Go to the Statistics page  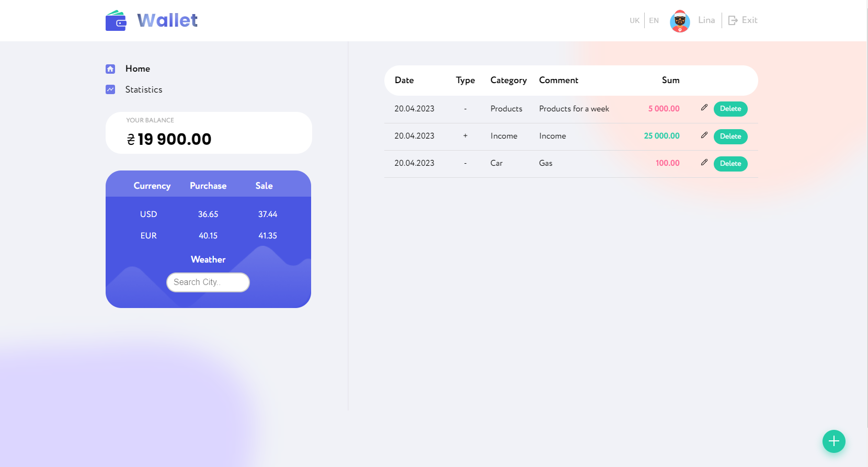[x=144, y=89]
